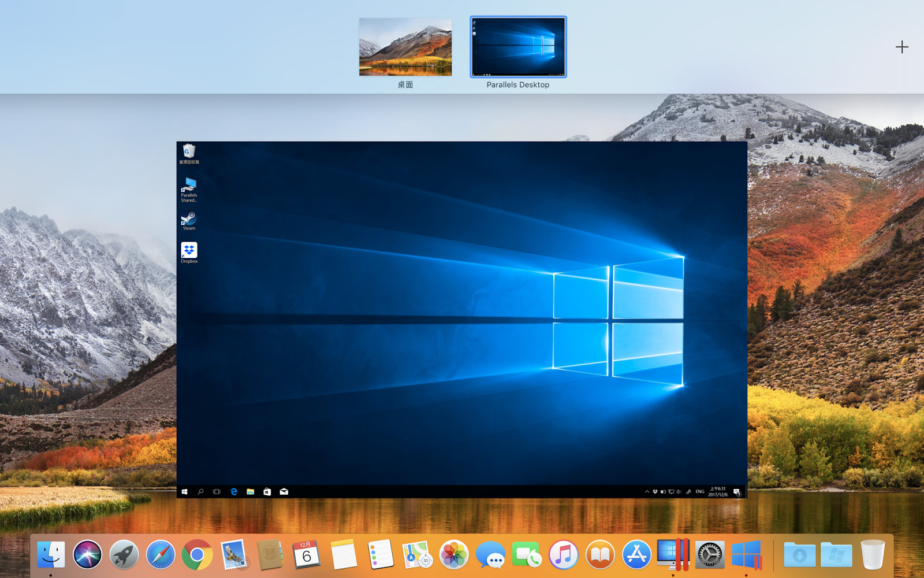This screenshot has height=578, width=924.
Task: Open the Dropbox desktop shortcut
Action: point(189,253)
